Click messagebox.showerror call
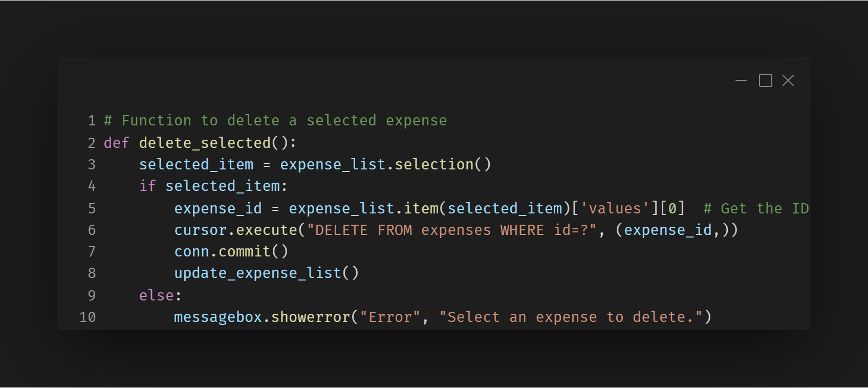 [x=262, y=317]
